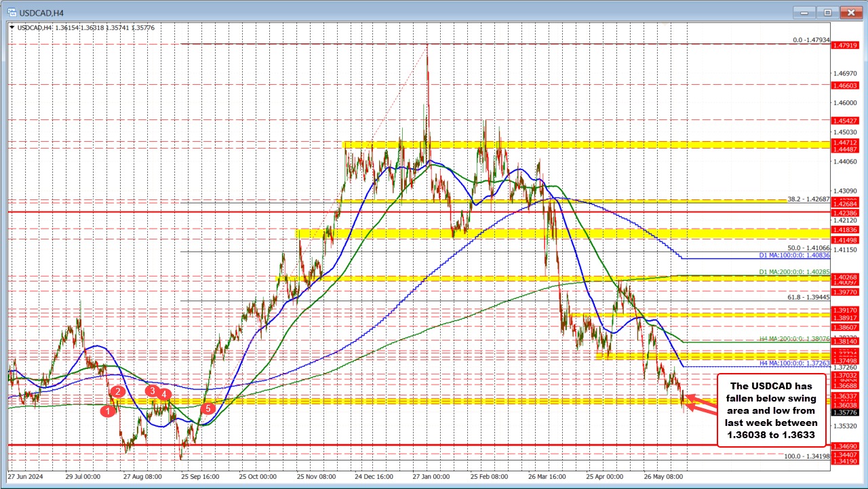Click the restore window button

(827, 12)
